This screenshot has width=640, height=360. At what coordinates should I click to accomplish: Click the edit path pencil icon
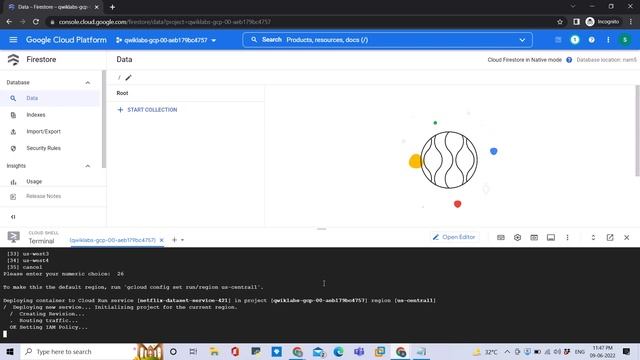(x=129, y=78)
